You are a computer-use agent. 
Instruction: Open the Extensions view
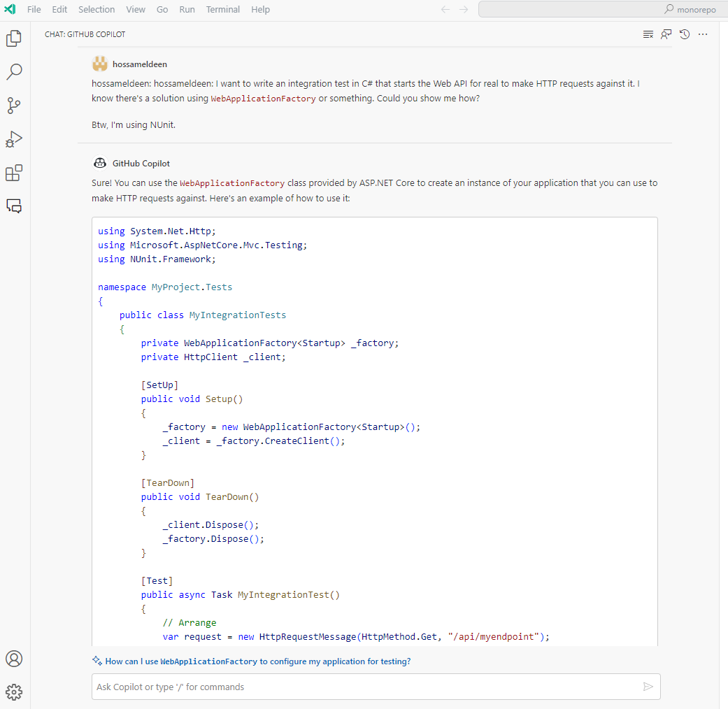pos(14,173)
